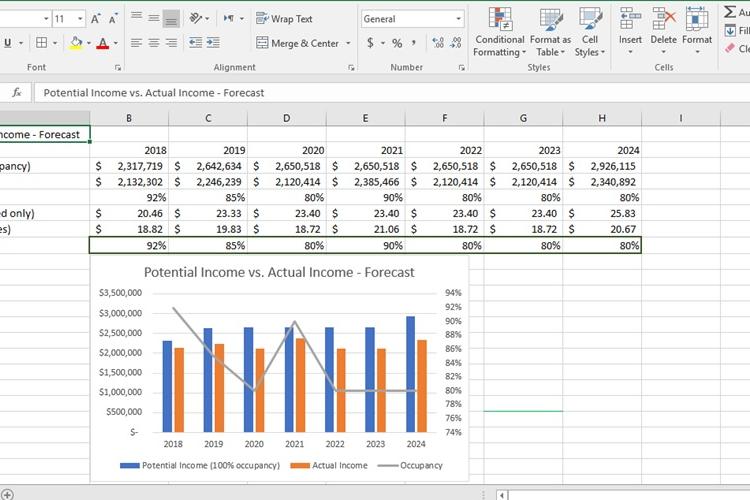Click Text Direction icon
The width and height of the screenshot is (750, 500).
[229, 18]
